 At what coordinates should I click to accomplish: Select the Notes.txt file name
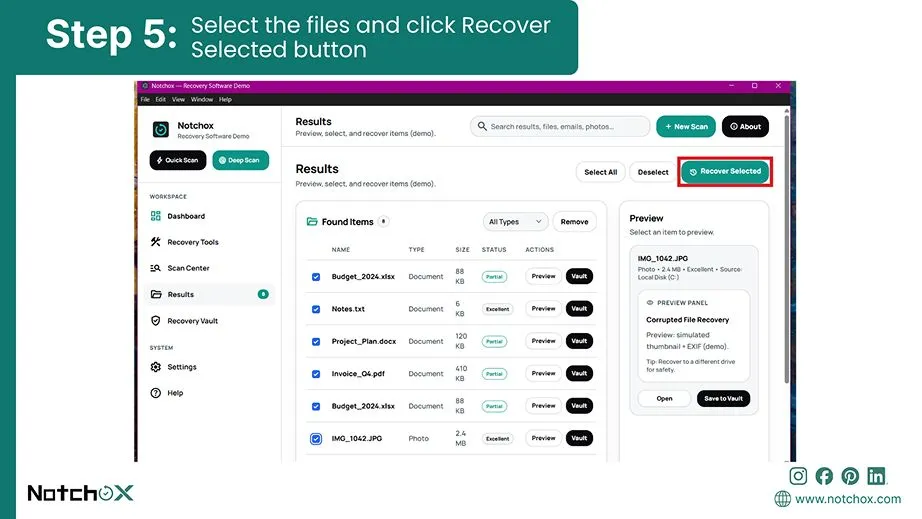(x=348, y=309)
